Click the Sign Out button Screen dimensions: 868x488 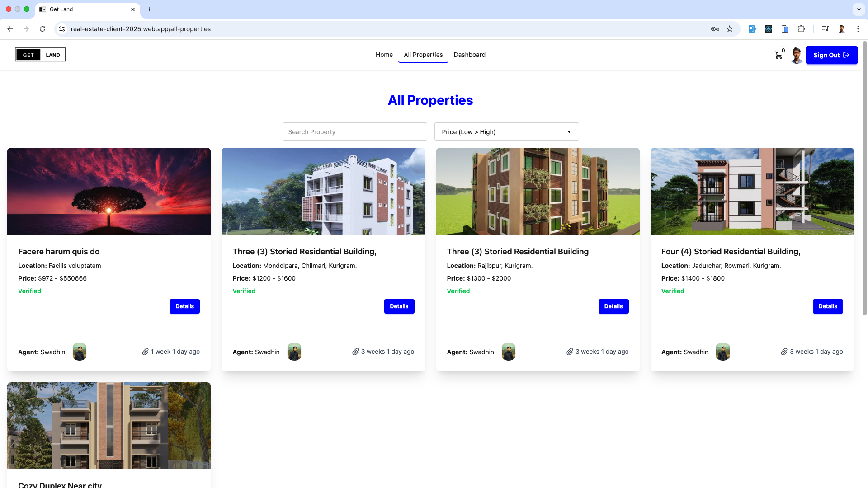[x=831, y=55]
